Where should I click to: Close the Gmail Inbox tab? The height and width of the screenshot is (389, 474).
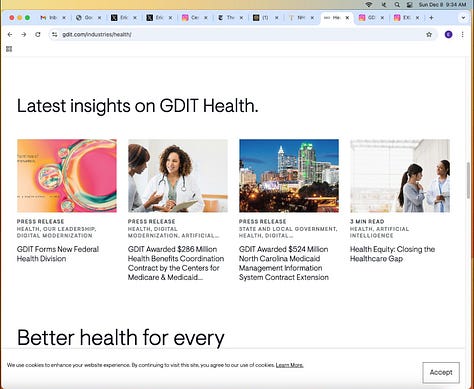(64, 18)
